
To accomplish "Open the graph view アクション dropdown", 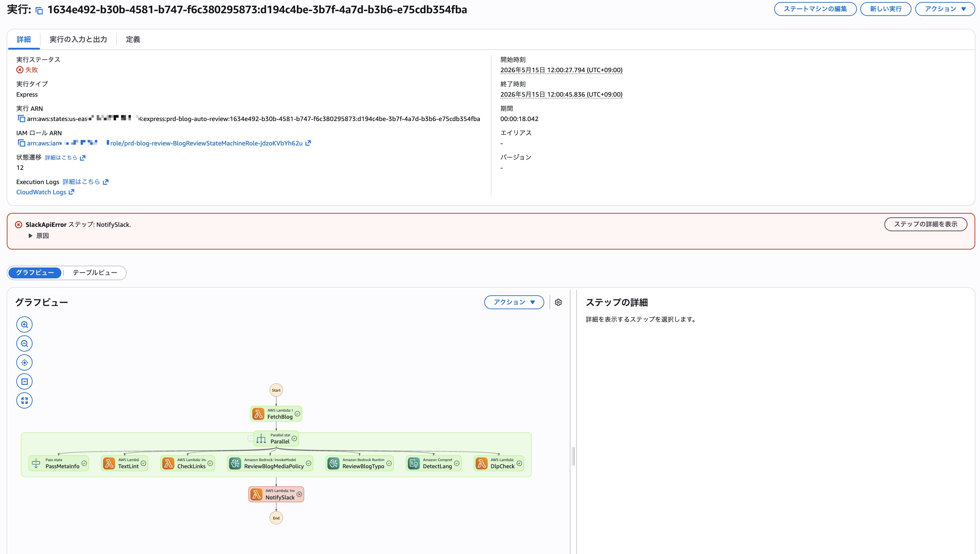I will [x=514, y=302].
